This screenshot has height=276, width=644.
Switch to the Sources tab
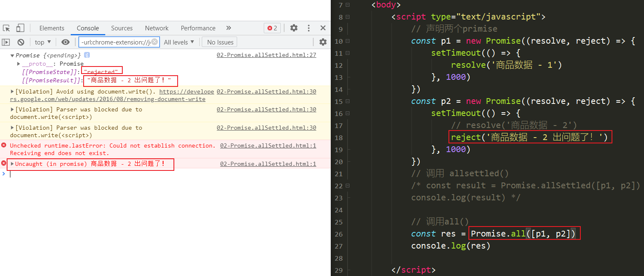(x=121, y=28)
